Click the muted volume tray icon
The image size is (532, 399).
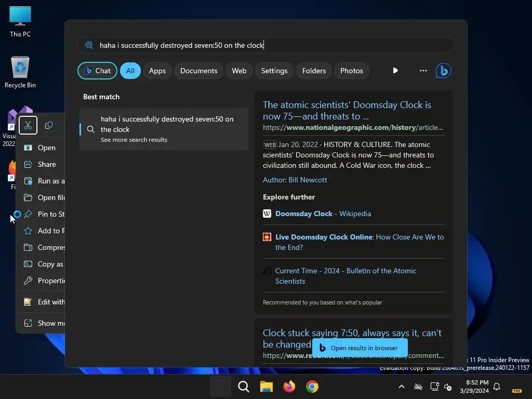448,387
